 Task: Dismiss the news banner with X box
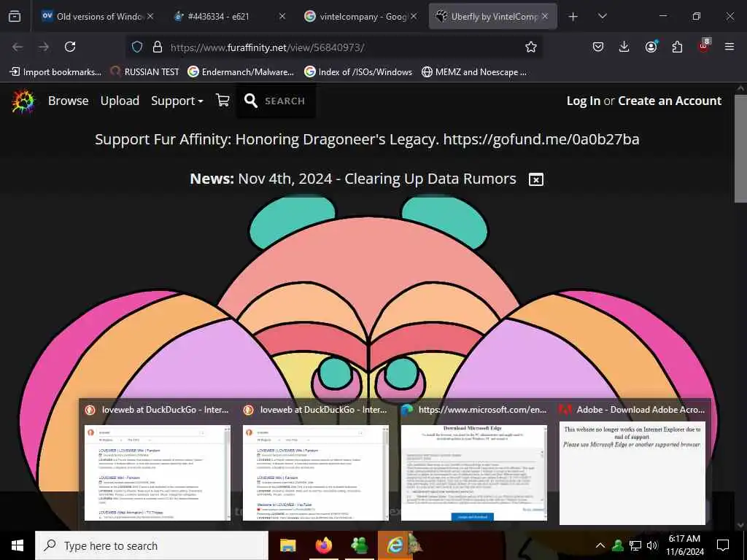(x=536, y=179)
